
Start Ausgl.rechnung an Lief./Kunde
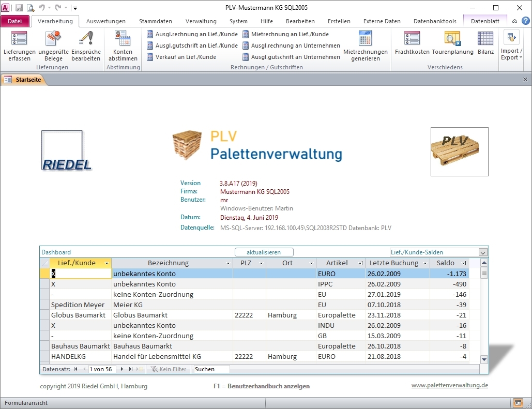(192, 34)
